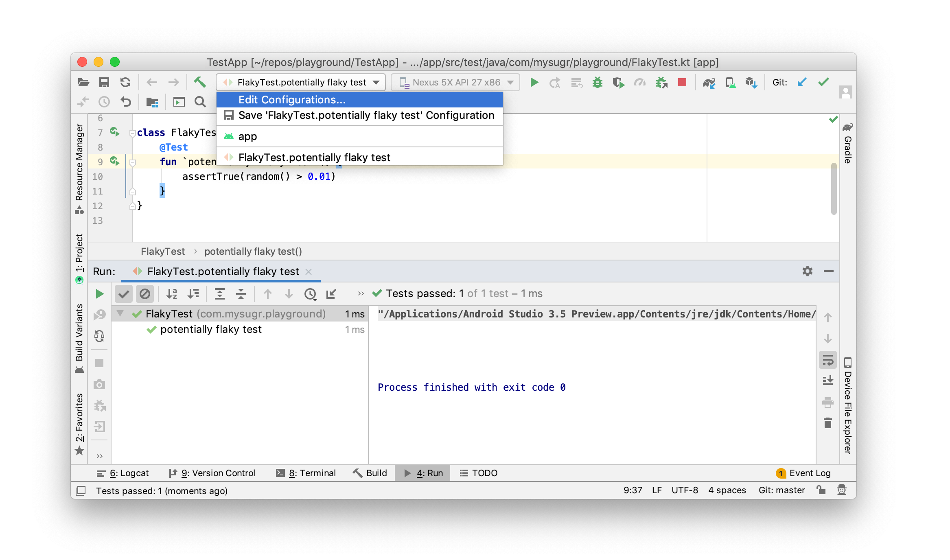This screenshot has width=950, height=560.
Task: Toggle Scroll to End in console
Action: click(827, 381)
